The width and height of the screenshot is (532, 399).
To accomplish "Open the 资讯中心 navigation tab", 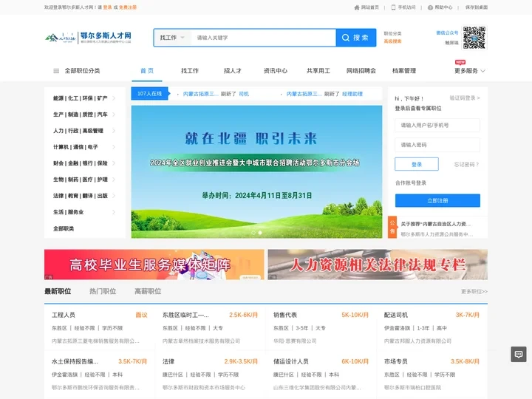I will coord(276,71).
